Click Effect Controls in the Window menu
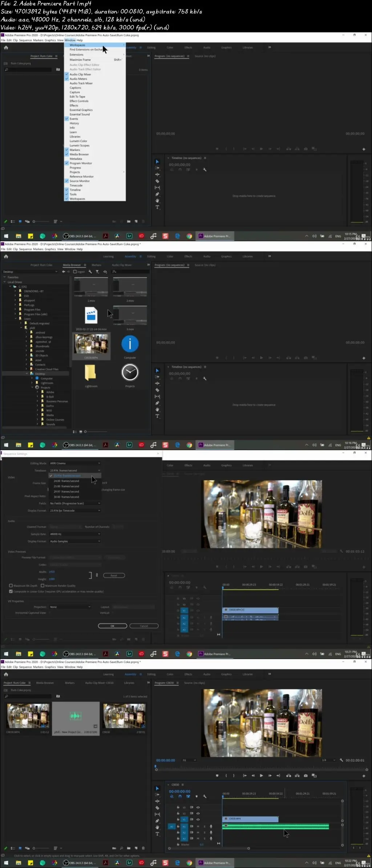 pyautogui.click(x=79, y=101)
